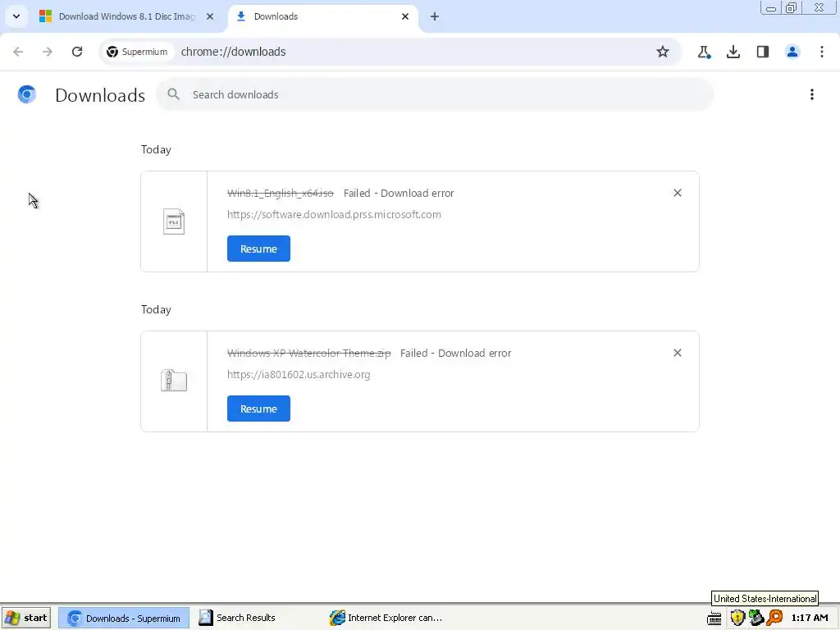The width and height of the screenshot is (840, 630).
Task: Reload the downloads page
Action: (77, 52)
